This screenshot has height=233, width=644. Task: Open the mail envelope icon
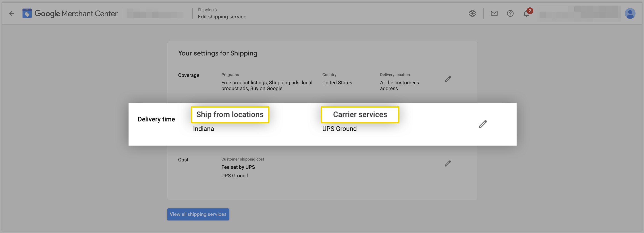[494, 14]
